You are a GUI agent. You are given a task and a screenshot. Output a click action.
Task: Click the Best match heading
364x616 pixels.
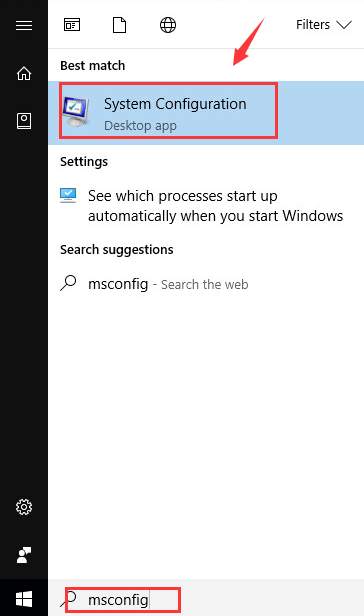(93, 65)
